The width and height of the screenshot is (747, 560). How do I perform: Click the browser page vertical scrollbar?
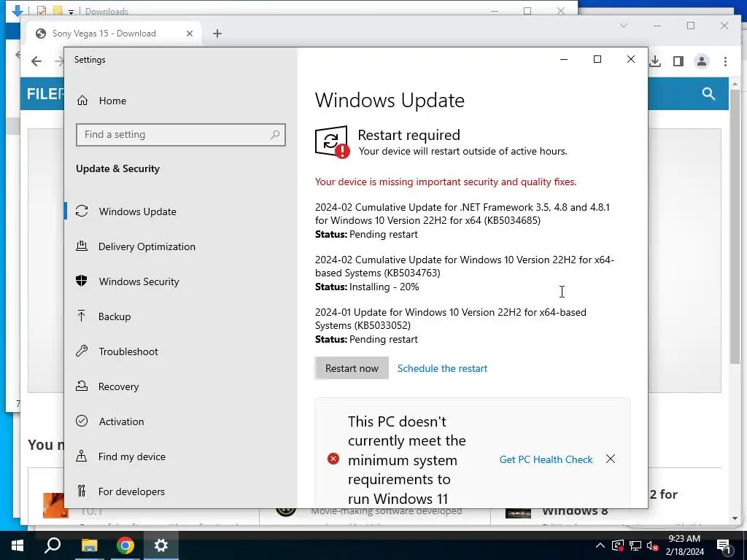pos(735,226)
